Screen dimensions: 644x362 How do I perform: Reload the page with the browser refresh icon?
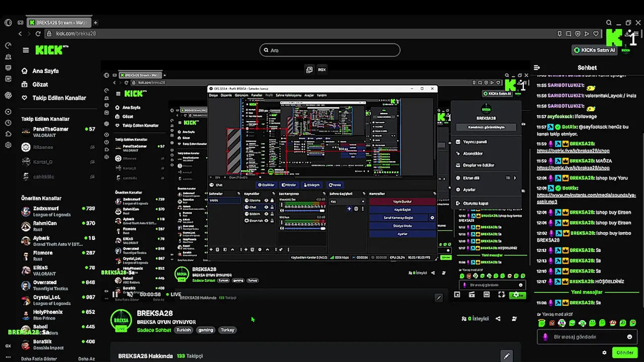38,34
